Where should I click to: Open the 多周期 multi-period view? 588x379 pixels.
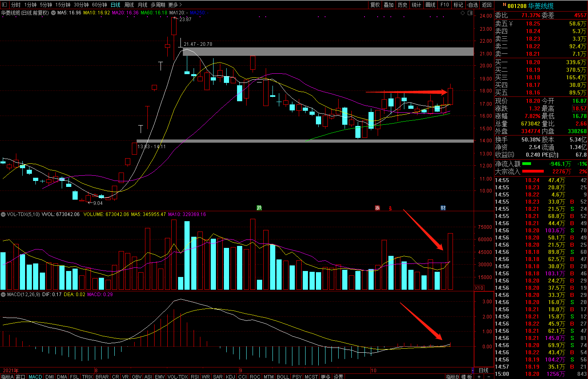(x=158, y=5)
